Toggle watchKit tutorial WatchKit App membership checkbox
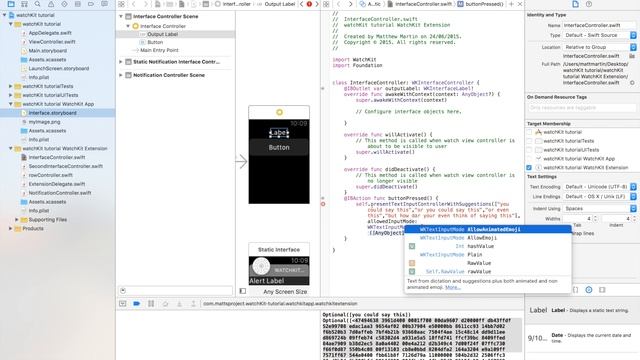The image size is (640, 360). [529, 159]
